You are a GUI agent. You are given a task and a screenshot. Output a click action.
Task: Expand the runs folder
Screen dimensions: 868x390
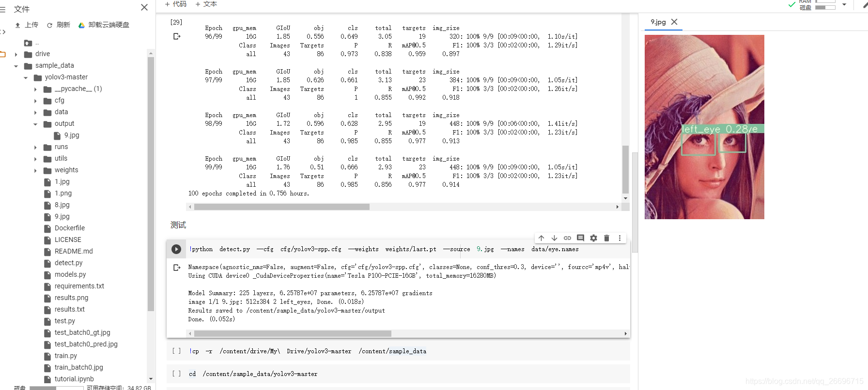tap(35, 147)
